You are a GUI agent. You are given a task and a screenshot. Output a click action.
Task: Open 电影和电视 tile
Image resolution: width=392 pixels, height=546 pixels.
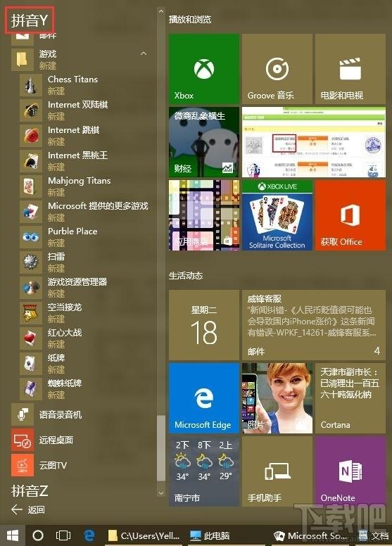click(x=350, y=68)
